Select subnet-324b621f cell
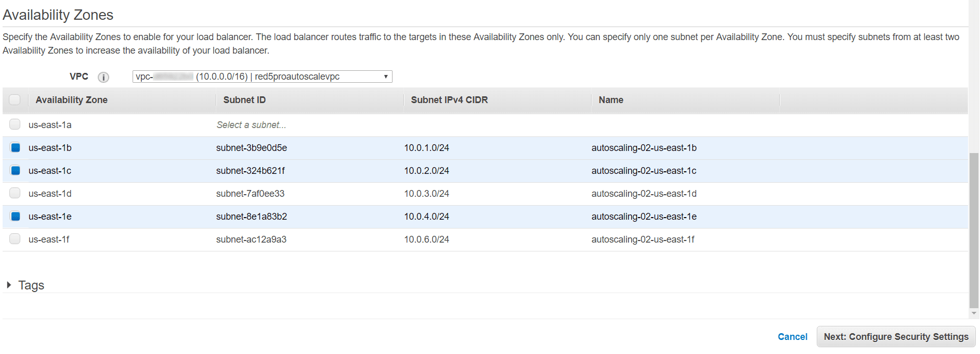 click(251, 171)
